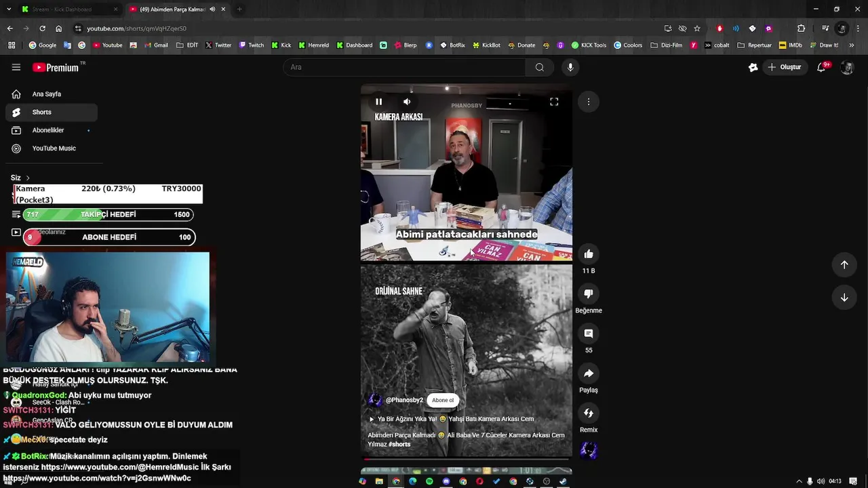Viewport: 868px width, 488px height.
Task: Open File Explorer from the taskbar
Action: click(x=379, y=481)
